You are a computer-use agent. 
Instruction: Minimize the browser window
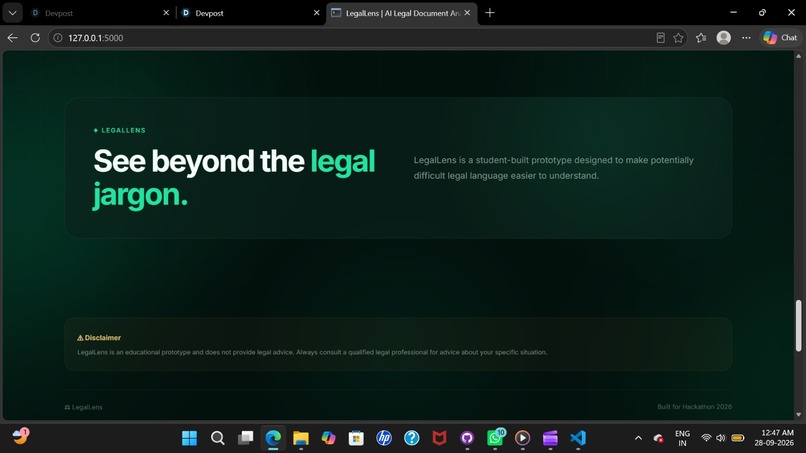point(734,12)
